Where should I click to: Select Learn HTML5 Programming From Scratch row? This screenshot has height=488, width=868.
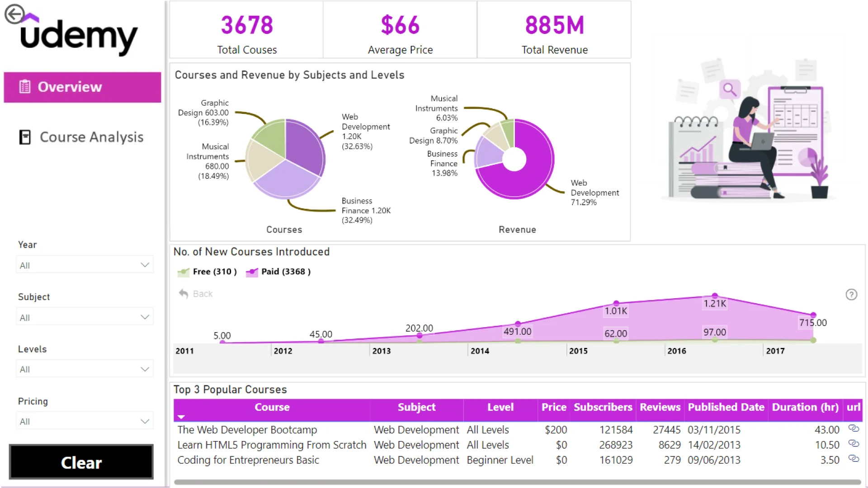point(518,445)
